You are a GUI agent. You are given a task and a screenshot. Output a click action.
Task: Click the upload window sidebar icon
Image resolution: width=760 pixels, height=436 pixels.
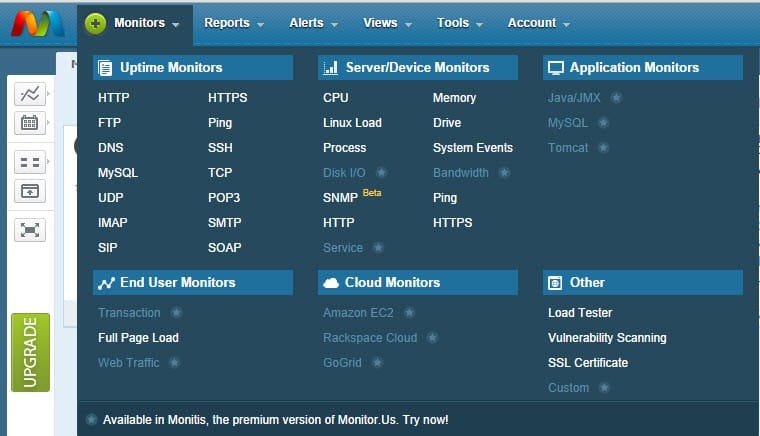pyautogui.click(x=30, y=191)
